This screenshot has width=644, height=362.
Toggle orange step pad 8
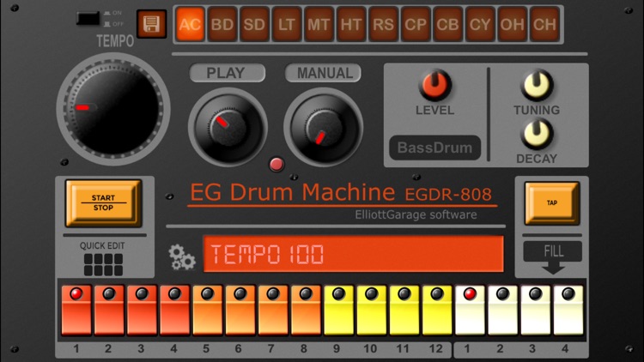coord(306,311)
